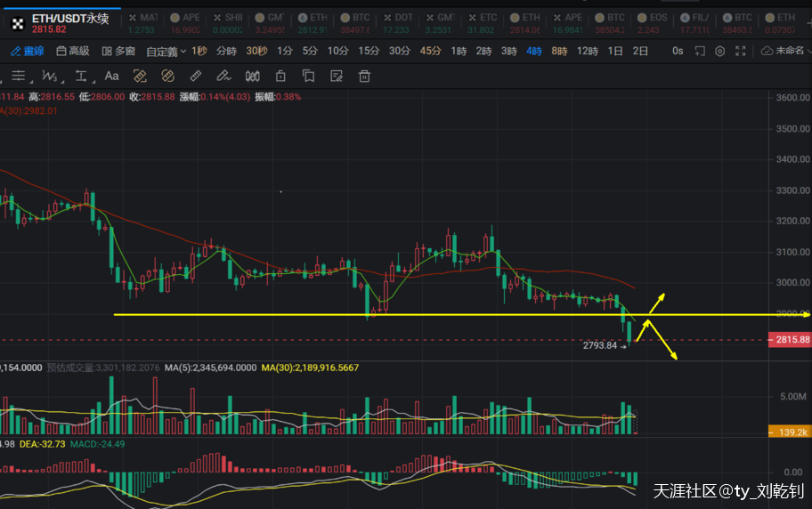
Task: Switch to the 1日 timeframe
Action: click(x=615, y=51)
